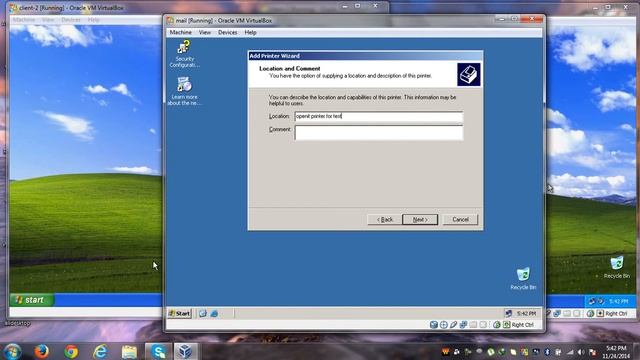
Task: Click the Start button in mail VM
Action: [x=180, y=313]
